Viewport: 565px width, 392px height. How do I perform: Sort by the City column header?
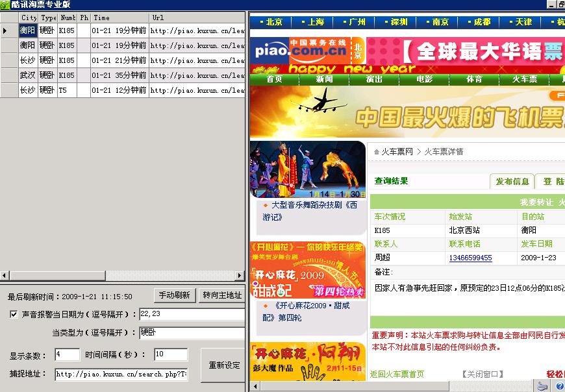click(29, 18)
